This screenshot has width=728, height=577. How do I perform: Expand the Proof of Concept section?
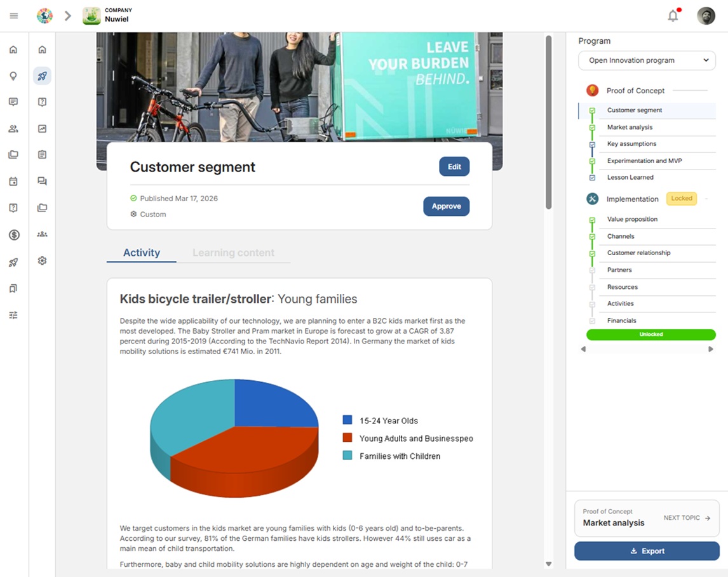[x=635, y=91]
